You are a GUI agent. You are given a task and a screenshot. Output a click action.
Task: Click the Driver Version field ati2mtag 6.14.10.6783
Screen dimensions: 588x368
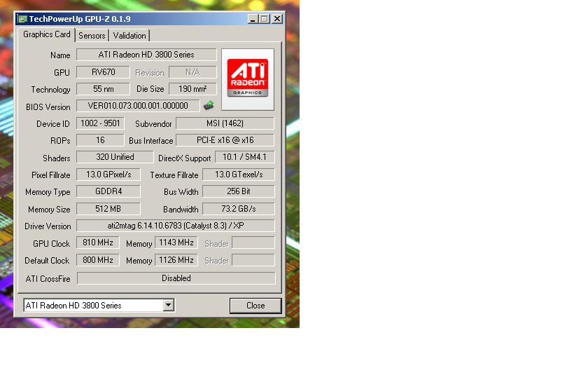click(176, 225)
